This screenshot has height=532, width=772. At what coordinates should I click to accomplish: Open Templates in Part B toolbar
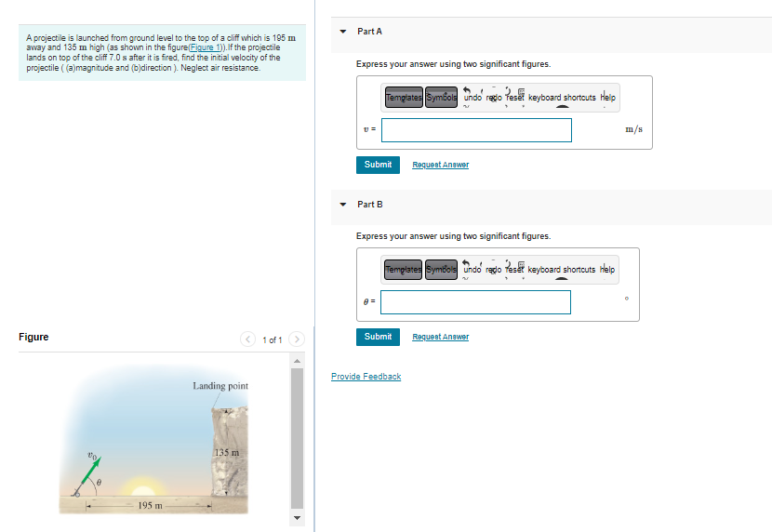click(404, 270)
